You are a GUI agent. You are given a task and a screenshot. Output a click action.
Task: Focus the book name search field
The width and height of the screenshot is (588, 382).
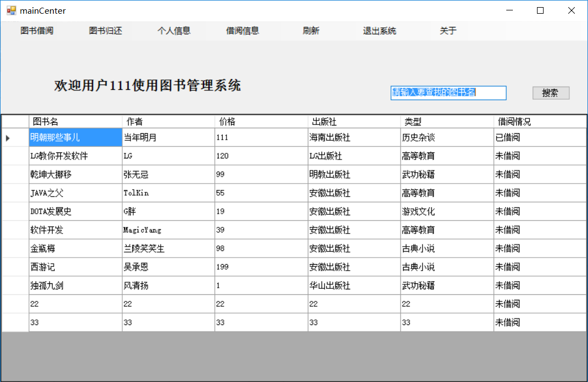click(449, 93)
